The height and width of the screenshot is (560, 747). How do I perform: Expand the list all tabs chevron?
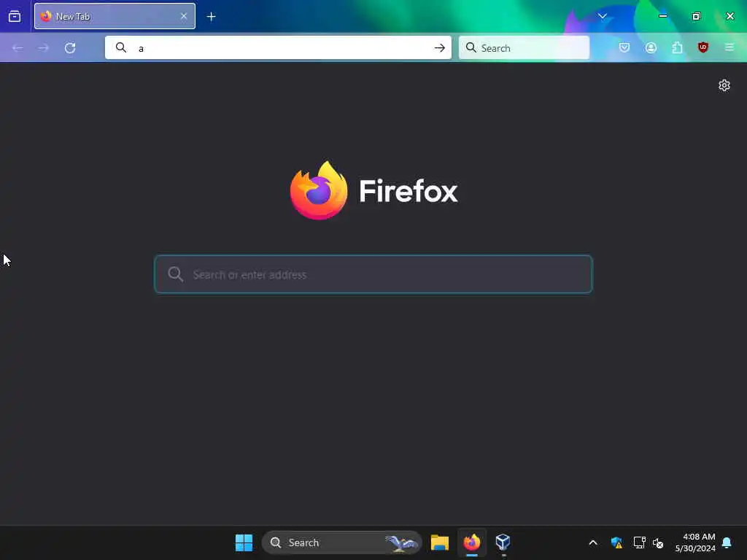point(602,16)
